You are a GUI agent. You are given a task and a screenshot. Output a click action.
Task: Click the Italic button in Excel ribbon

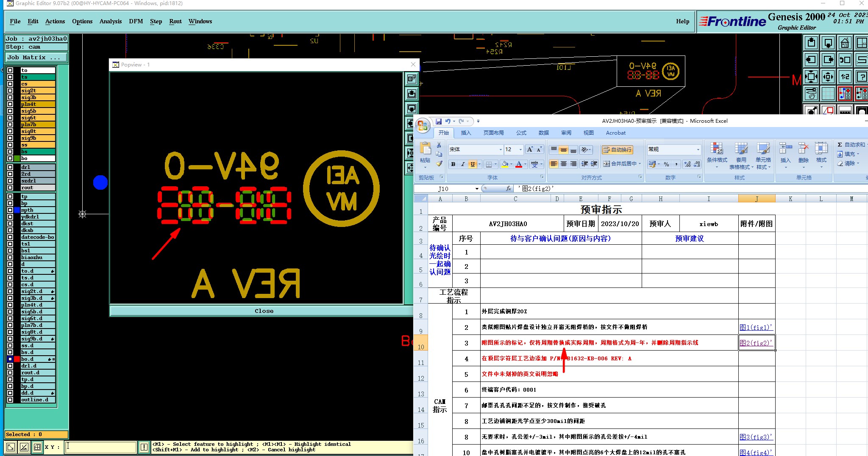tap(462, 164)
